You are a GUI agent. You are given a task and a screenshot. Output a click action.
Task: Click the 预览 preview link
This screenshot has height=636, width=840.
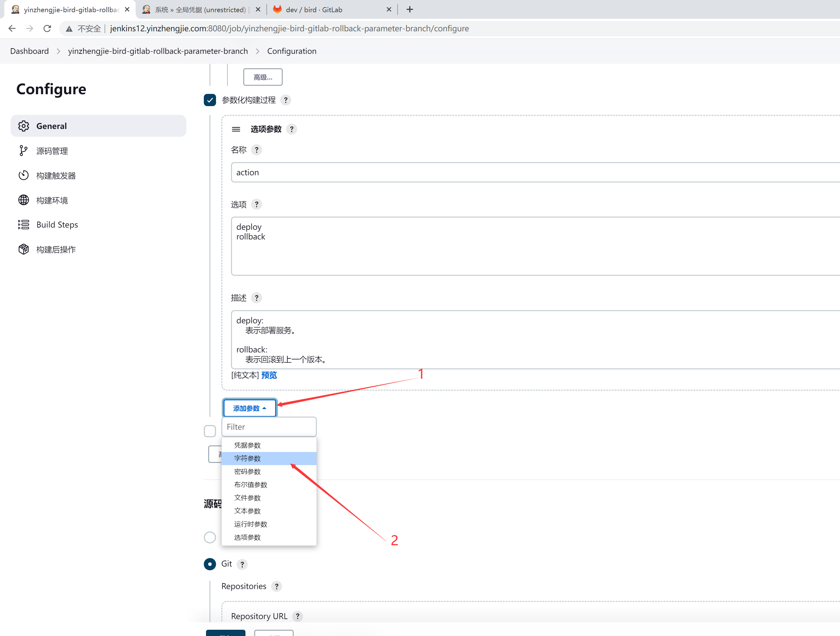click(269, 376)
